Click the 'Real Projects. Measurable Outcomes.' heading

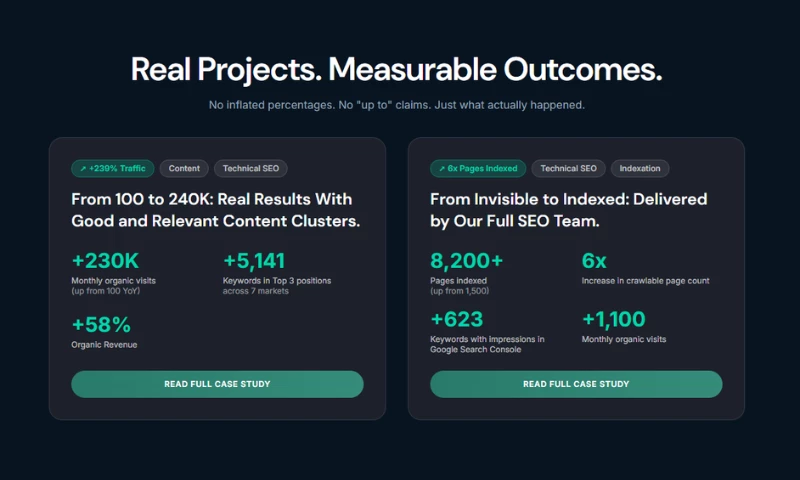point(397,70)
